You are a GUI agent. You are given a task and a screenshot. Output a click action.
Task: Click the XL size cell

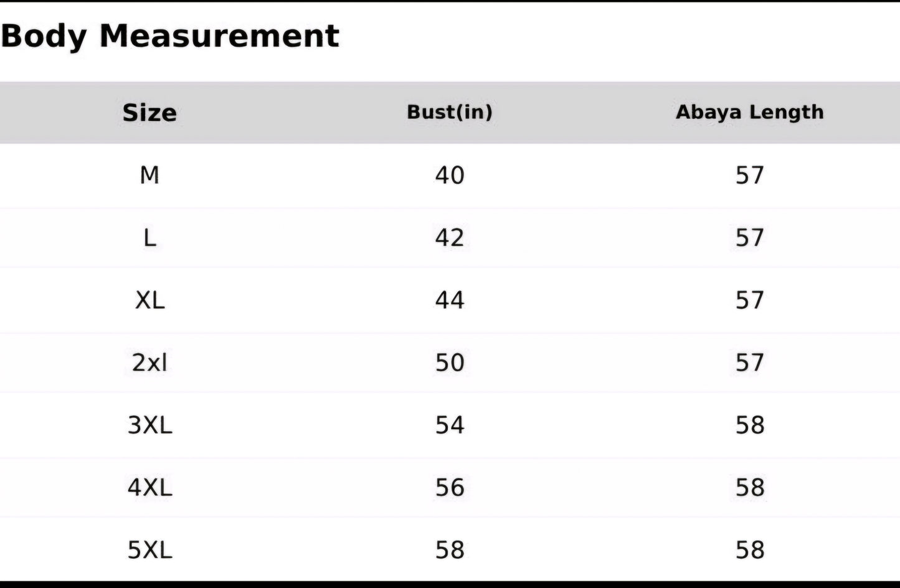(149, 300)
